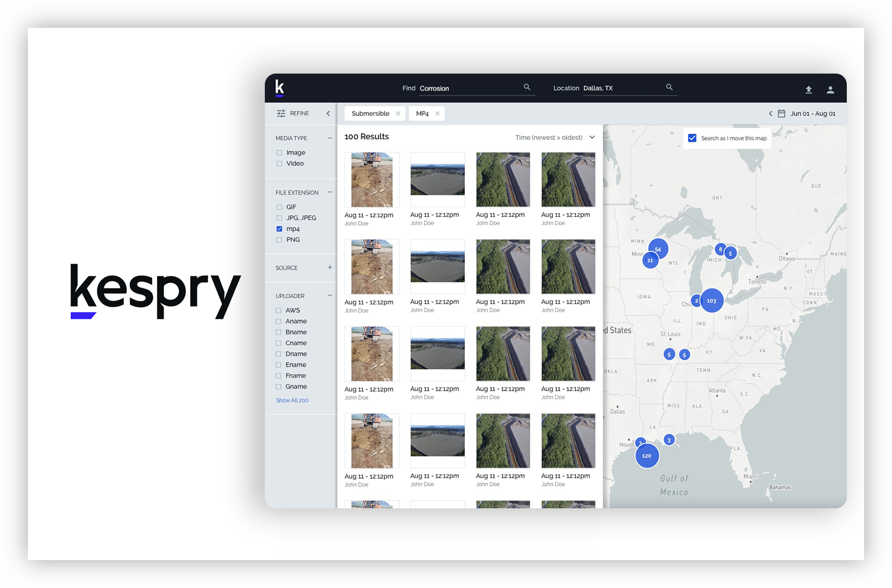Check the PNG extension box
892x588 pixels.
click(279, 240)
